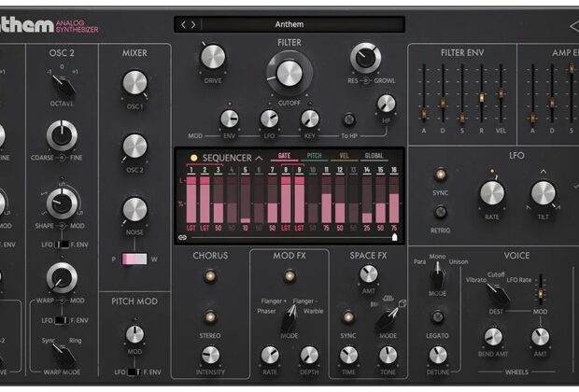Toggle the LFO RETRIG button
The height and width of the screenshot is (392, 579).
click(x=440, y=212)
